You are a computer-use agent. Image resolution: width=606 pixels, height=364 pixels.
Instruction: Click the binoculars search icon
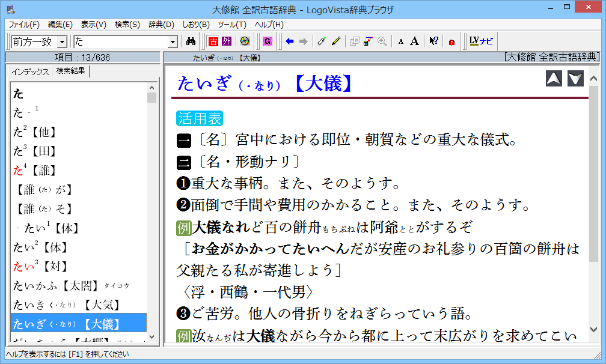click(191, 41)
